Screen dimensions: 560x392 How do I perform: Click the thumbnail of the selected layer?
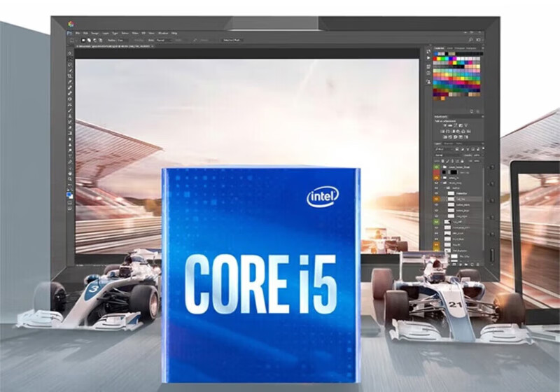(451, 199)
